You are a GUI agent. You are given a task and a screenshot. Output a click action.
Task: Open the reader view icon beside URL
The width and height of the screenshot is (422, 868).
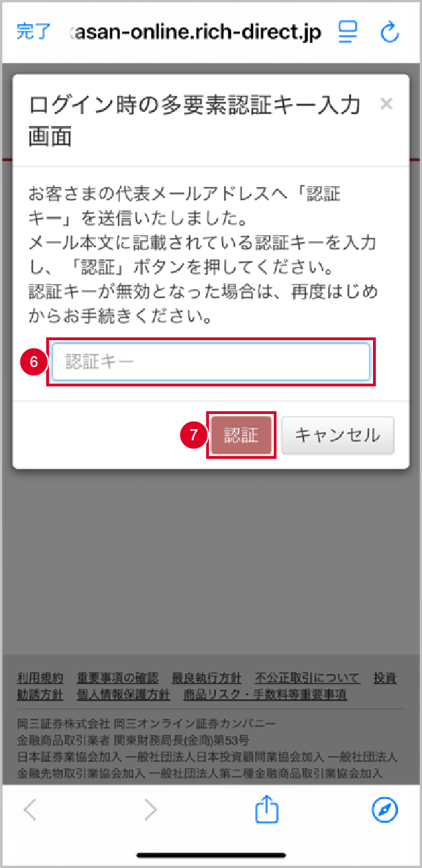(x=347, y=32)
